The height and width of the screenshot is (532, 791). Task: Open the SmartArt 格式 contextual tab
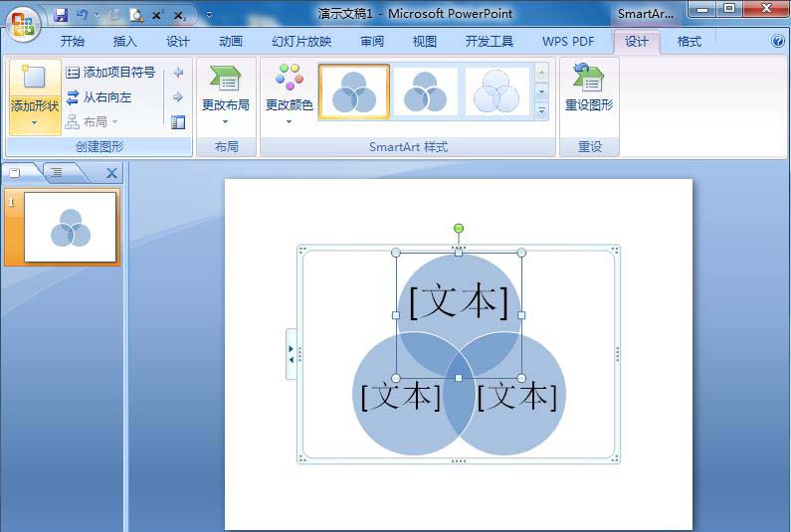point(690,42)
